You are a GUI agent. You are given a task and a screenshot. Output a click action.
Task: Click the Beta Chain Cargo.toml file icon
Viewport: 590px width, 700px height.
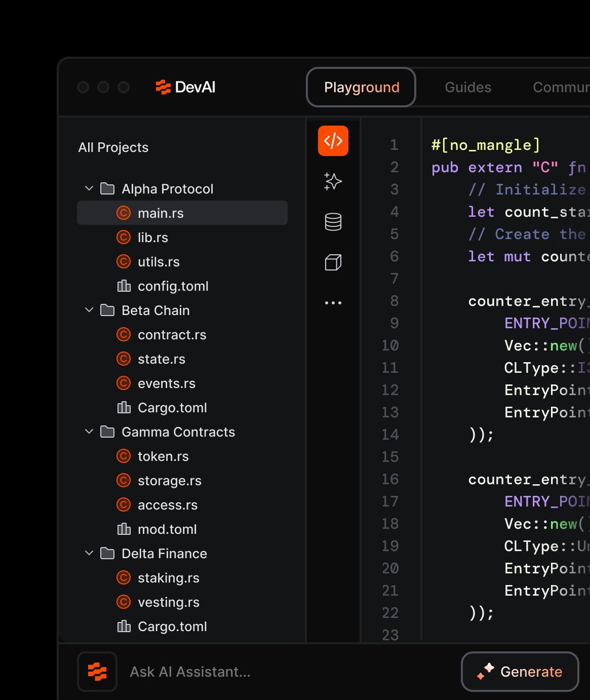tap(124, 407)
